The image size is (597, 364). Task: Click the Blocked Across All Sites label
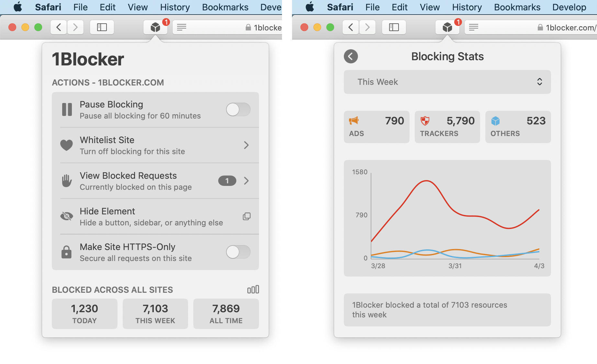113,290
